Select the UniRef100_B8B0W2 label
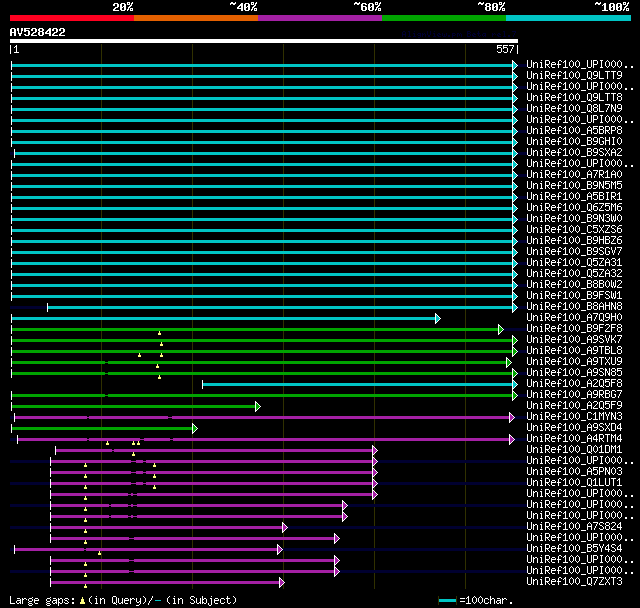Screen dimensions: 640x608 [x=574, y=285]
